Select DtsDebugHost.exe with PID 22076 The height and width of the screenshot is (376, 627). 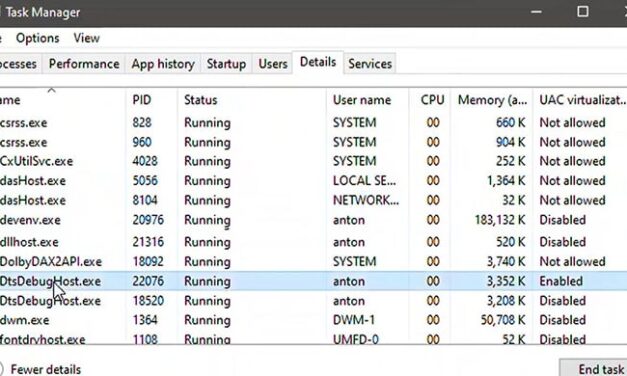314,281
